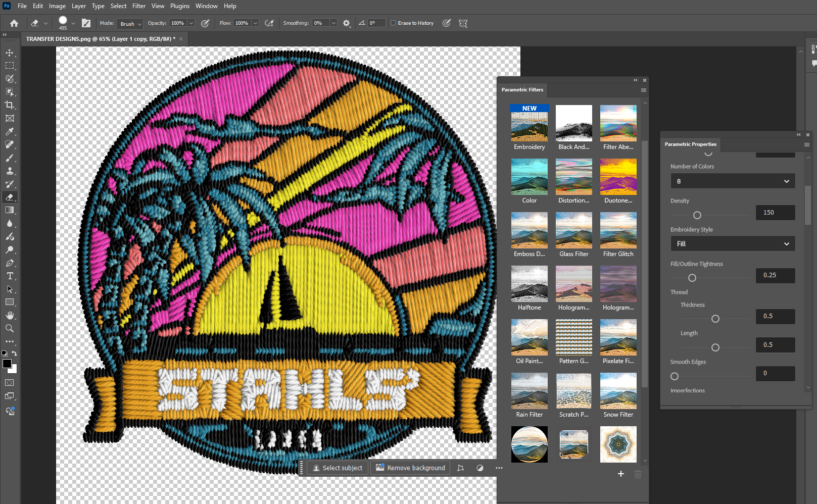Screen dimensions: 817x504
Task: Select the Horizontal Type tool
Action: coord(10,276)
